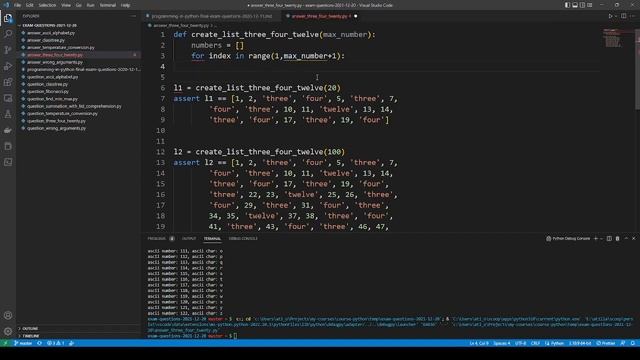Split the terminal panel
The width and height of the screenshot is (640, 360).
(x=609, y=238)
